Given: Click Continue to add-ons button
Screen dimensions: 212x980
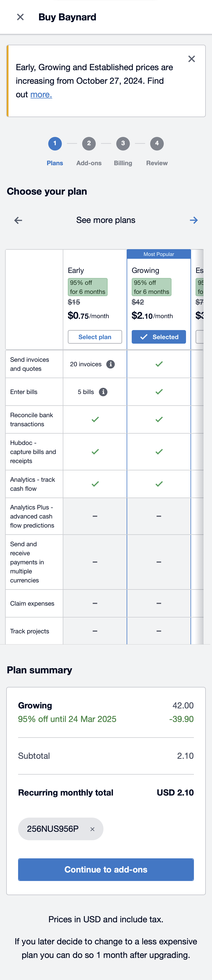Looking at the screenshot, I should [106, 869].
